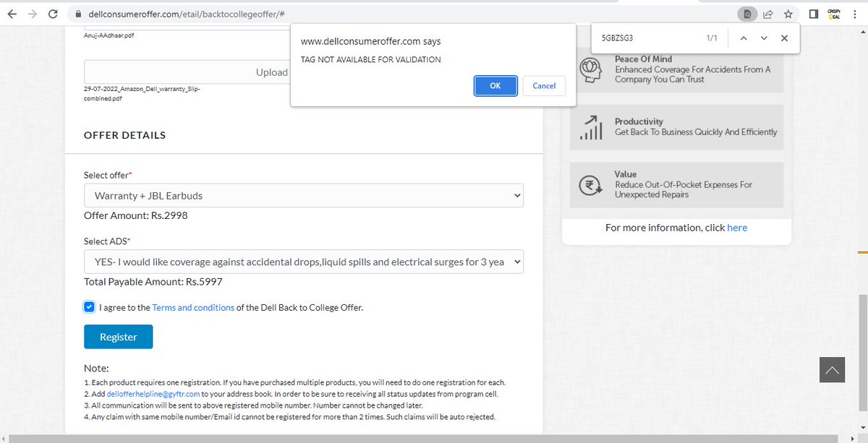Click the Upload button
Image resolution: width=868 pixels, height=443 pixels.
pyautogui.click(x=272, y=72)
